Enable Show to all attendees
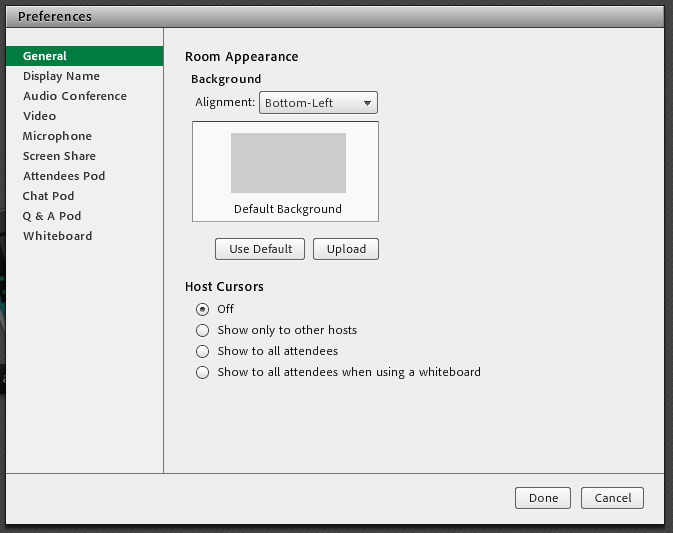The height and width of the screenshot is (533, 673). pos(203,351)
